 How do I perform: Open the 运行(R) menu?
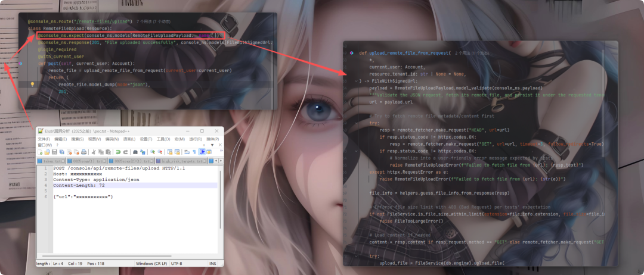coord(196,139)
